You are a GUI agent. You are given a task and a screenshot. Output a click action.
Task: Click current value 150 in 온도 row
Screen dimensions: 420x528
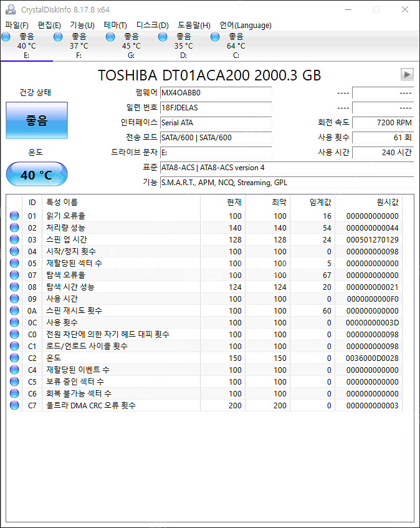[x=235, y=358]
